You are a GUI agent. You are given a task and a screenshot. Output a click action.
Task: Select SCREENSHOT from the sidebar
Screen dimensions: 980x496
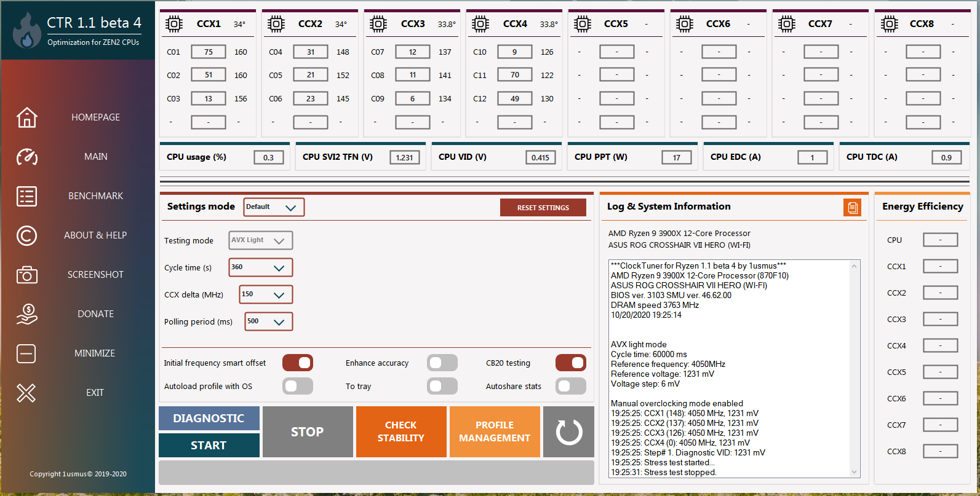95,275
